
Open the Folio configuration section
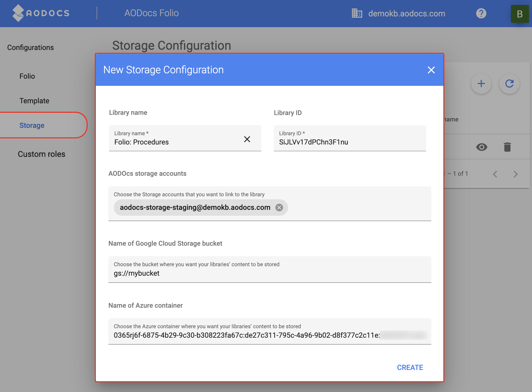tap(27, 76)
